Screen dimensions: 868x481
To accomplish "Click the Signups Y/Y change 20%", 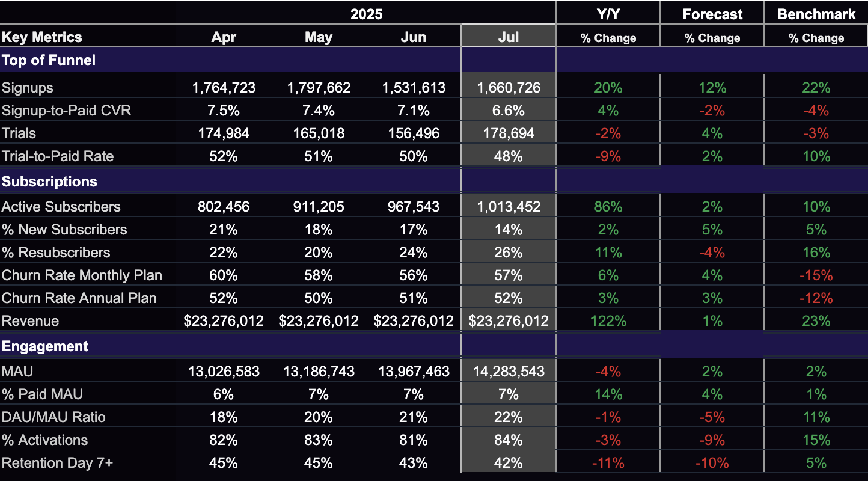I will pos(608,88).
